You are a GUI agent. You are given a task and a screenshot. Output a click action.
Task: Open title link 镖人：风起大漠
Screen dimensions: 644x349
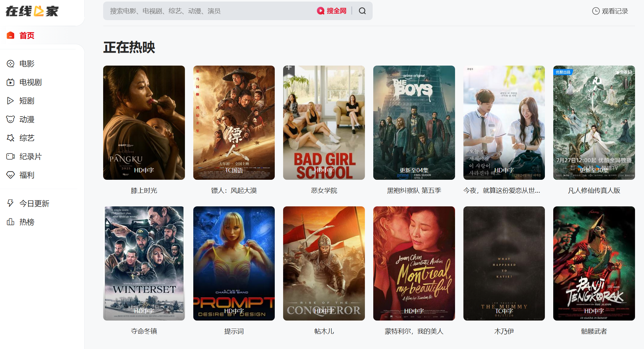[234, 191]
